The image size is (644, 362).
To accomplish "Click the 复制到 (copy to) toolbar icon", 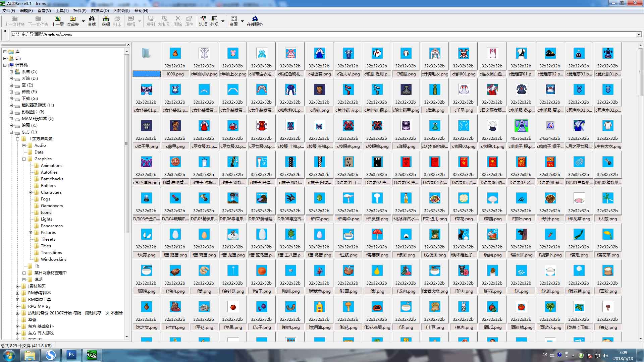I will click(x=164, y=21).
